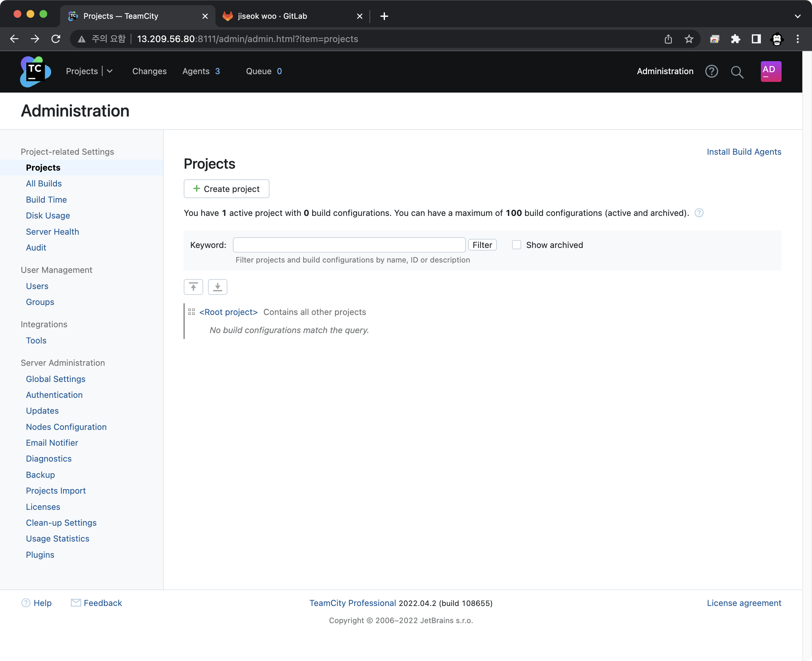Click the not-secure warning triangle icon
The width and height of the screenshot is (812, 661).
(x=82, y=39)
